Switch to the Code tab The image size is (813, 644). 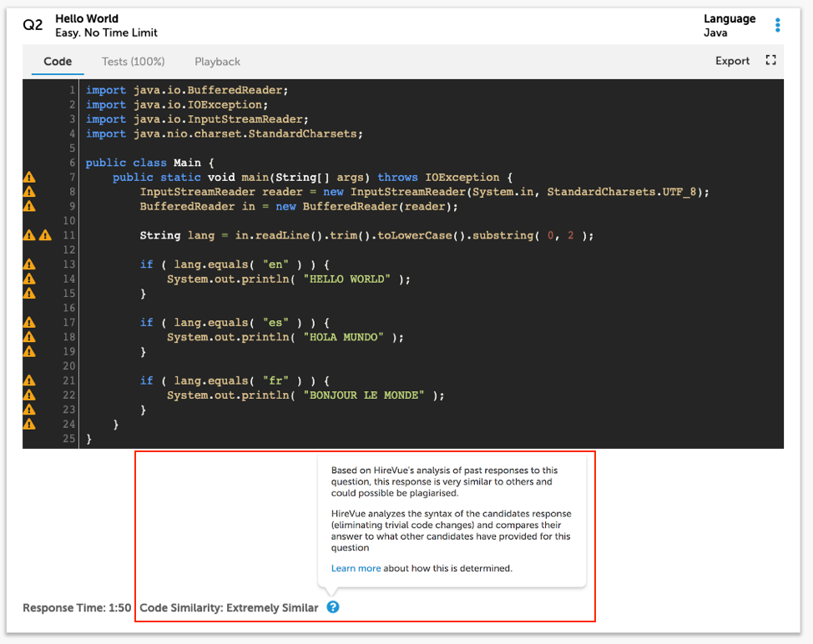[58, 62]
